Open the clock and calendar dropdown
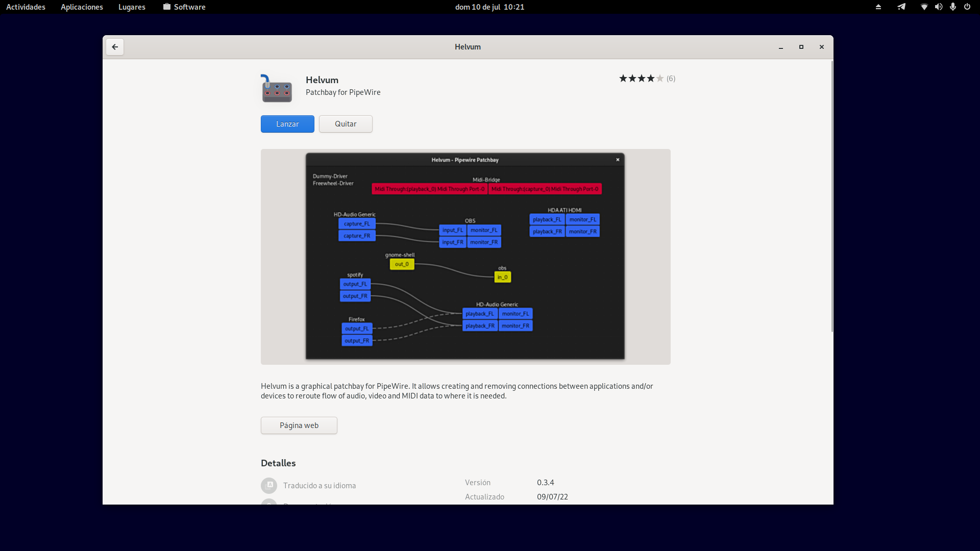This screenshot has width=980, height=551. (489, 7)
